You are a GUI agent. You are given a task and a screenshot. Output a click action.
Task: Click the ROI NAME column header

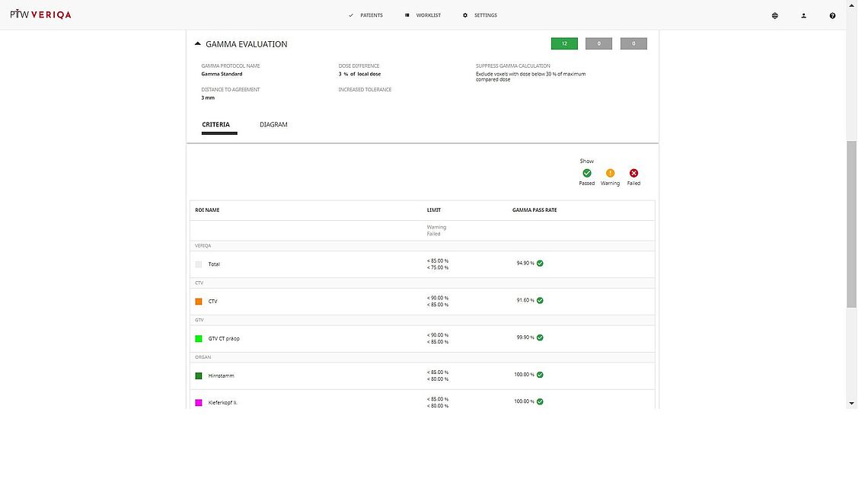point(207,210)
